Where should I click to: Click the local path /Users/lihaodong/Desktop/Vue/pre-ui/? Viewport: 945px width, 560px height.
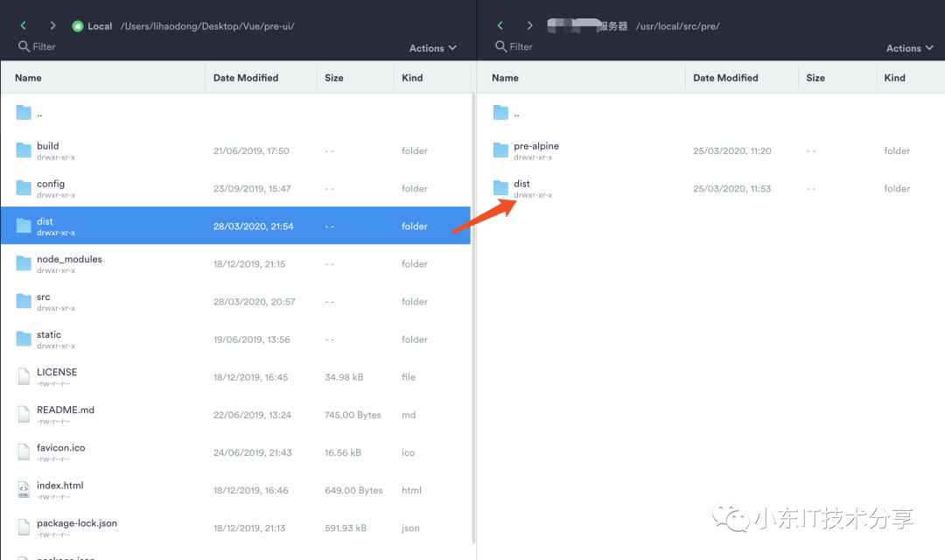click(207, 26)
